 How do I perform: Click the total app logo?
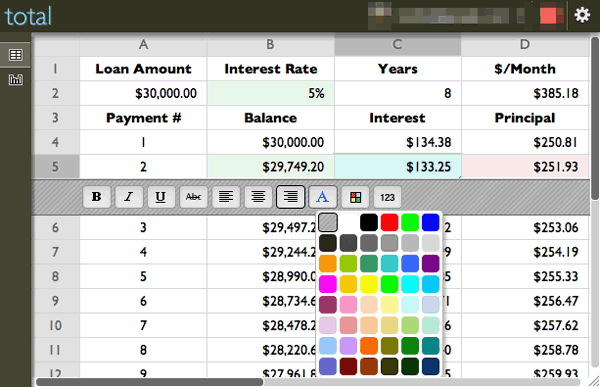(x=28, y=16)
